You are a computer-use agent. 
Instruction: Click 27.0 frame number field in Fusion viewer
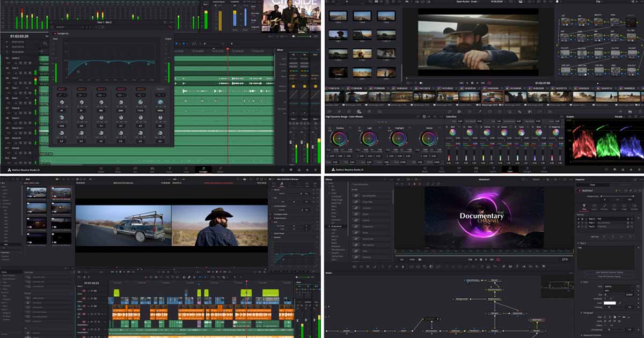565,260
